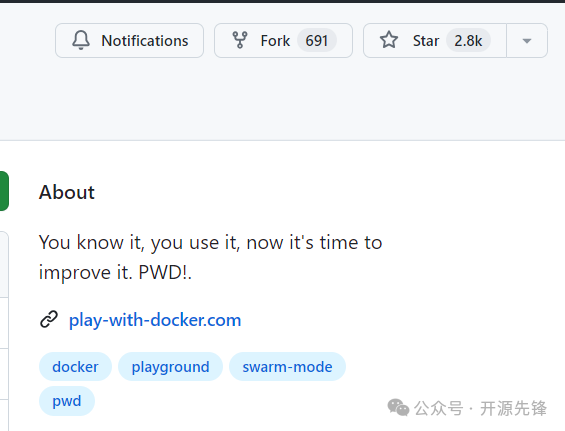
Task: Open the Notifications button label
Action: [145, 41]
